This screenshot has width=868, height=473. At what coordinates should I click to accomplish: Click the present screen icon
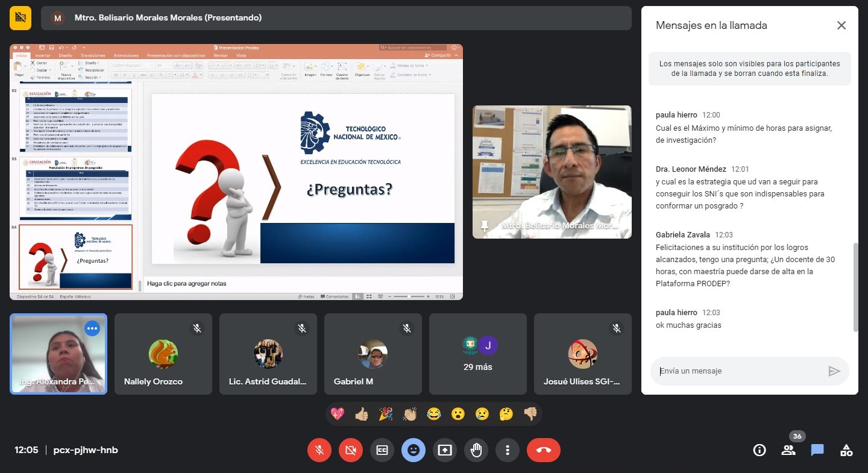click(445, 450)
